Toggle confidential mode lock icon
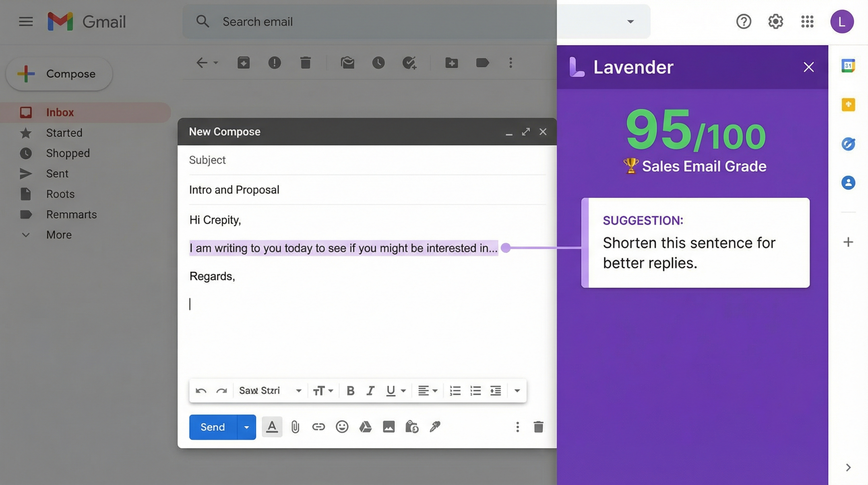868x485 pixels. tap(412, 427)
